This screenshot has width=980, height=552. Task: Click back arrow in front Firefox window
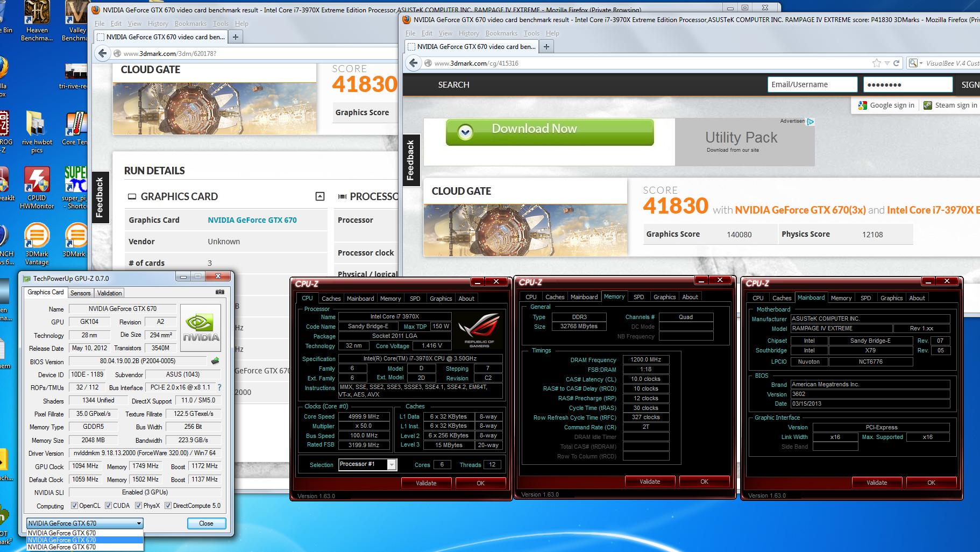[413, 63]
